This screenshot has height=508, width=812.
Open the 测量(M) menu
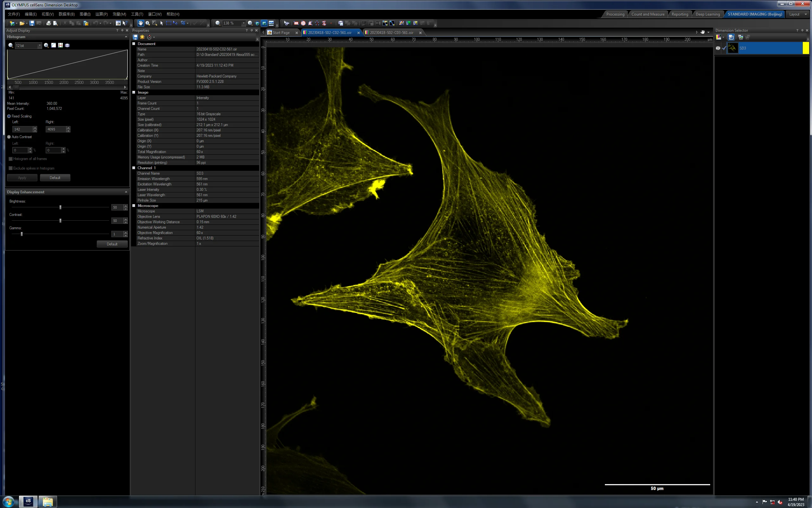click(119, 14)
